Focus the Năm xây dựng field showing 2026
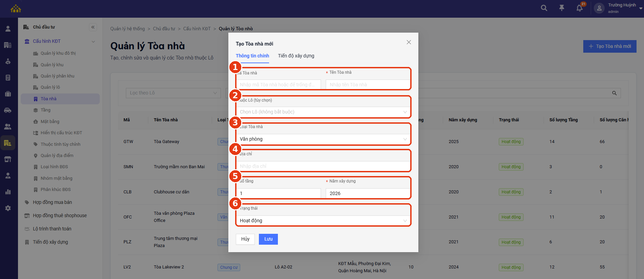 (x=368, y=193)
